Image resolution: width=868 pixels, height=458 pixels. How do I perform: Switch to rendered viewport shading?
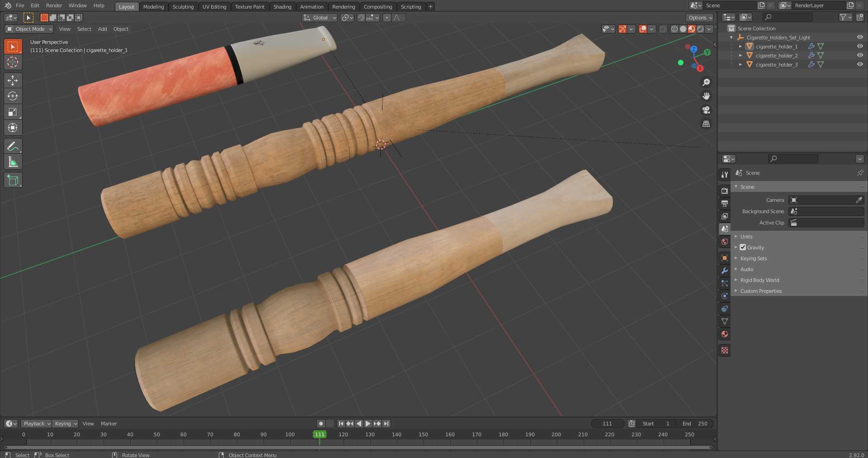700,29
